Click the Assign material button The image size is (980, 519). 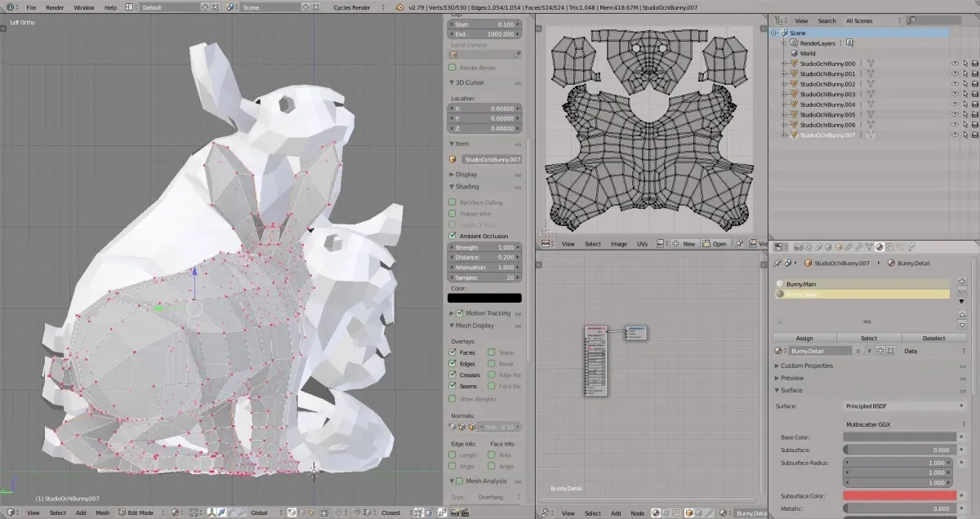click(x=804, y=338)
